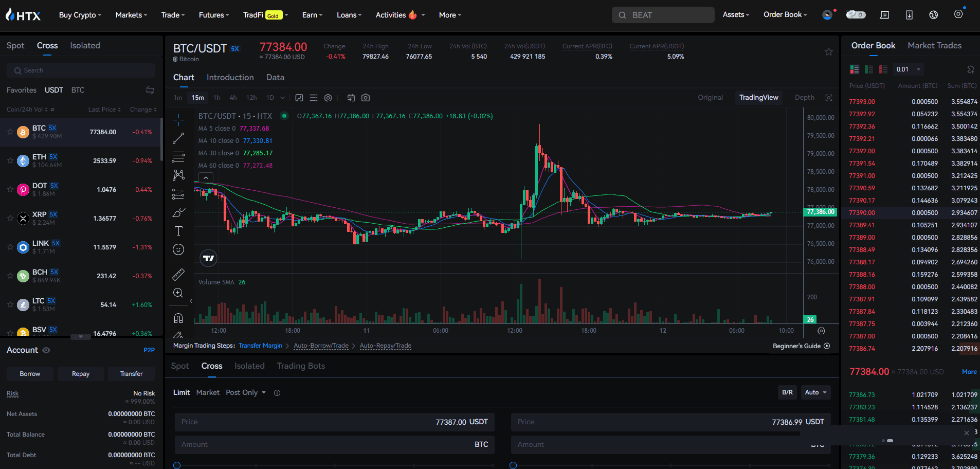Open the Transfer Margin link
Image resolution: width=980 pixels, height=469 pixels.
click(x=260, y=346)
